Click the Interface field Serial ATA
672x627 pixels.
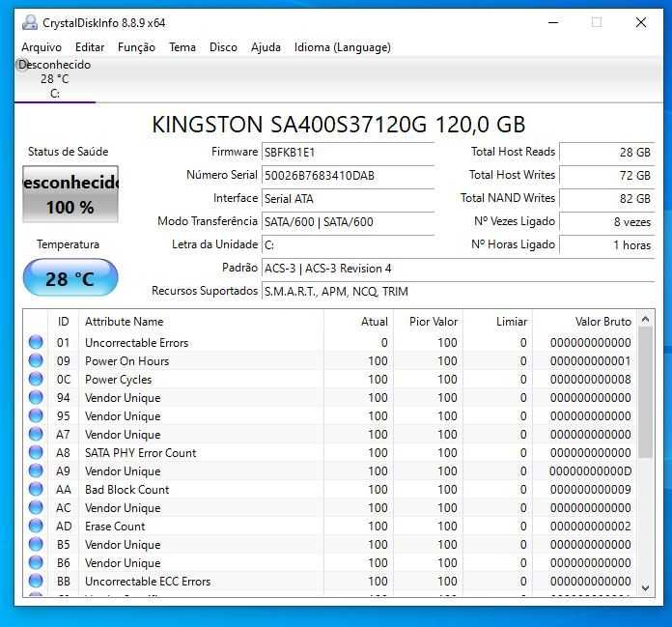tap(348, 199)
